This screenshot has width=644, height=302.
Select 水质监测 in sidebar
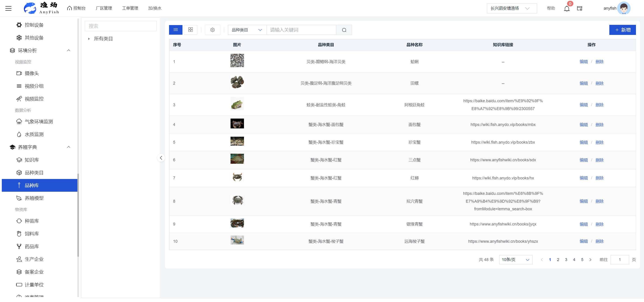click(x=34, y=134)
